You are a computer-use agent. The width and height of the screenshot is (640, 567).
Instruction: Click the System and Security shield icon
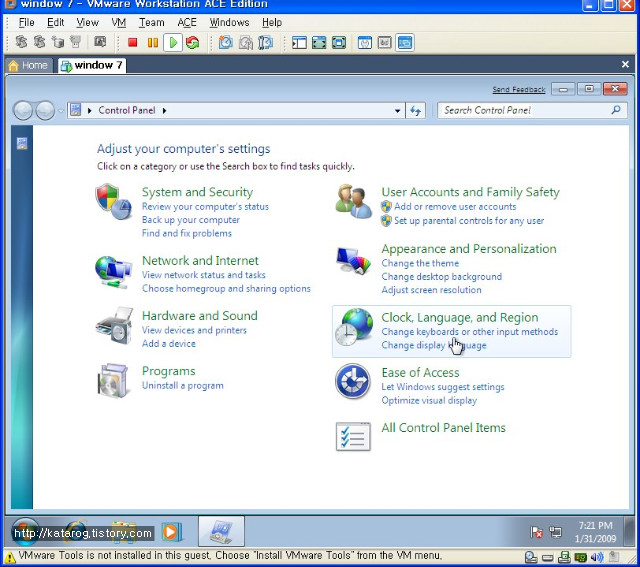[113, 201]
